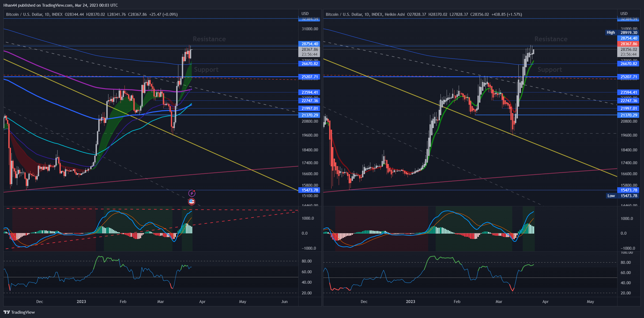Image resolution: width=644 pixels, height=318 pixels.
Task: Click left chart countdown timer 23:56:44
Action: point(310,54)
